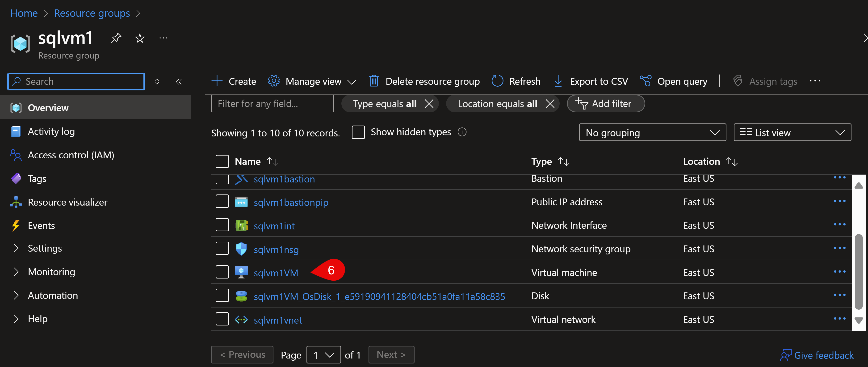This screenshot has height=367, width=868.
Task: Click the Add filter button
Action: coord(605,104)
